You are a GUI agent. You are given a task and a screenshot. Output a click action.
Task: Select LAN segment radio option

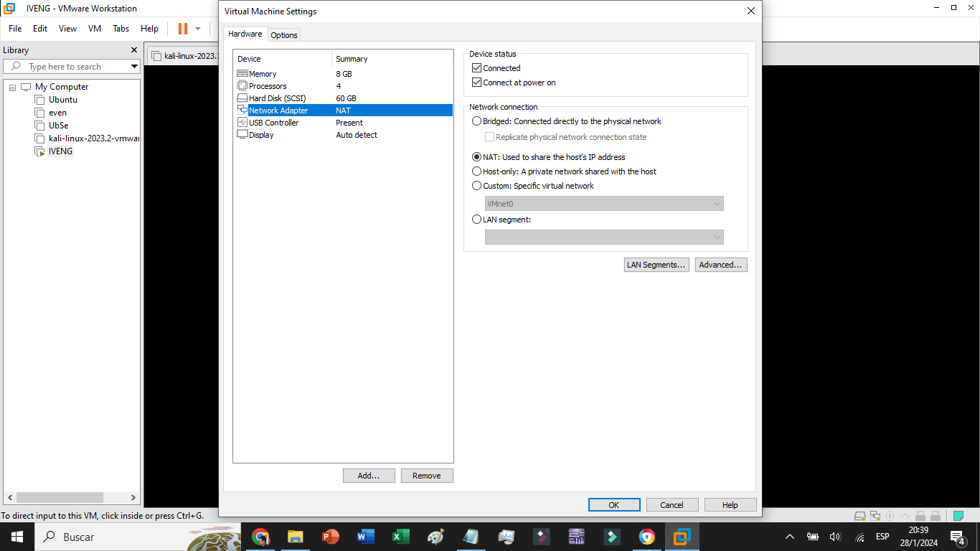click(x=476, y=220)
